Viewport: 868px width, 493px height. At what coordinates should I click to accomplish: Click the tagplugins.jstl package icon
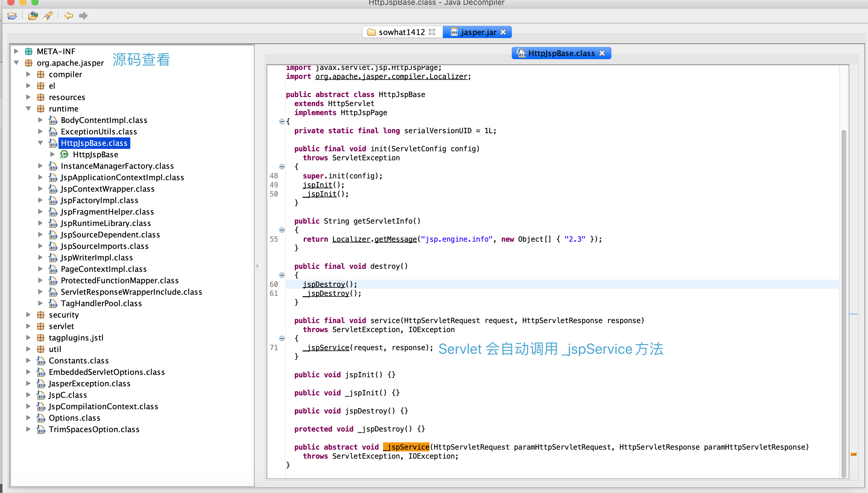(41, 338)
